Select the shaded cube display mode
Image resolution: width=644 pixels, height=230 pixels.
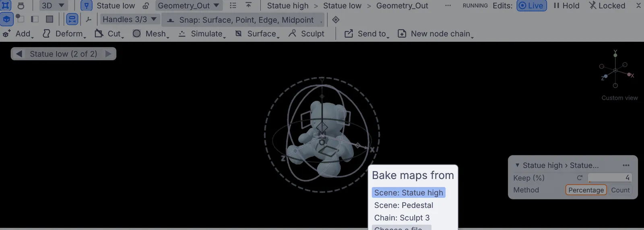click(x=6, y=19)
